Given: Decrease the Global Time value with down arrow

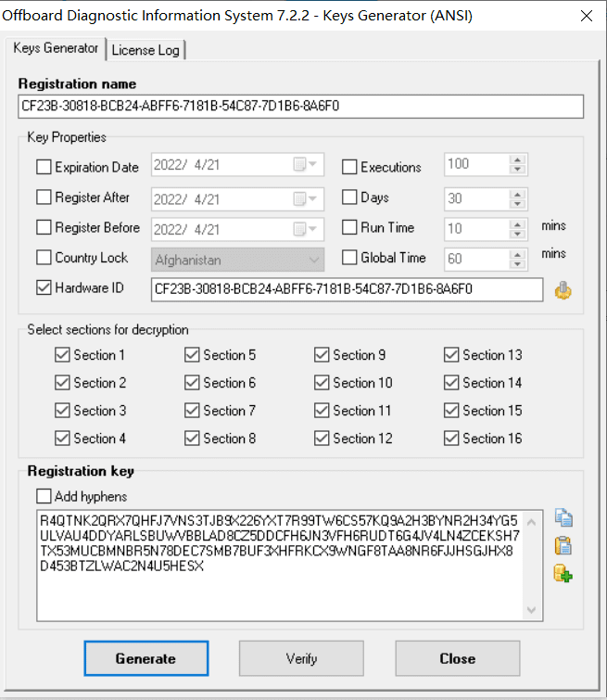Looking at the screenshot, I should point(518,263).
